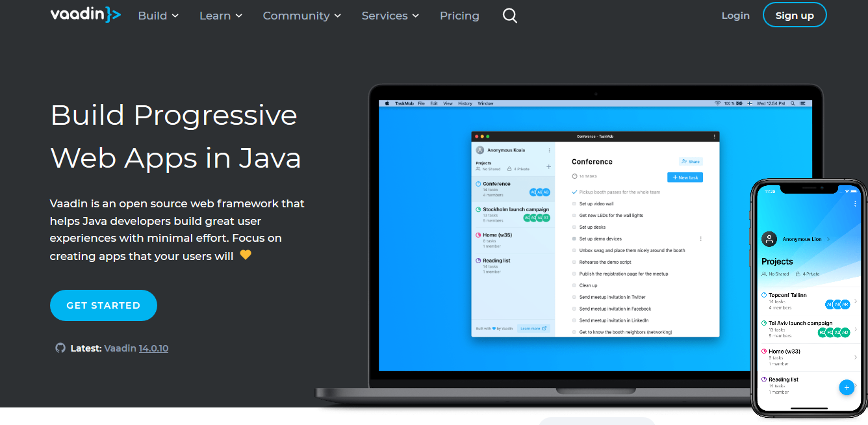Viewport: 868px width, 425px height.
Task: Click the plus icon to add a project
Action: pyautogui.click(x=549, y=167)
